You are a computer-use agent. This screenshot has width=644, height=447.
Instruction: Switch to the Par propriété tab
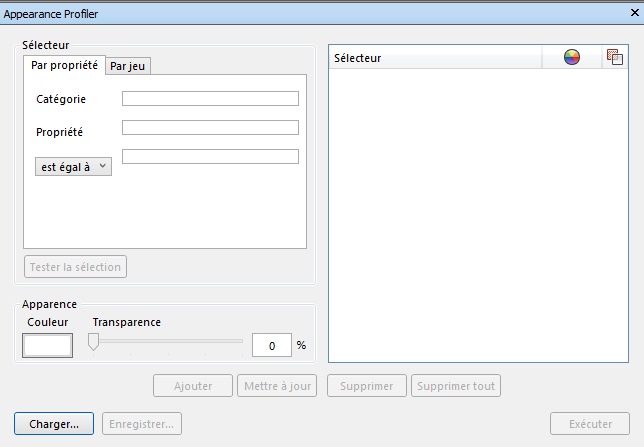click(x=65, y=65)
